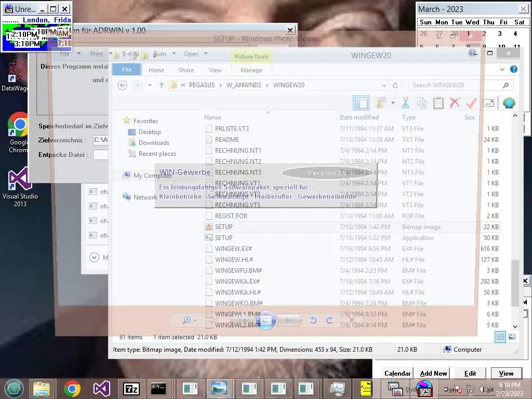The image size is (532, 399).
Task: Select the WINGEW.EX# file
Action: (233, 249)
